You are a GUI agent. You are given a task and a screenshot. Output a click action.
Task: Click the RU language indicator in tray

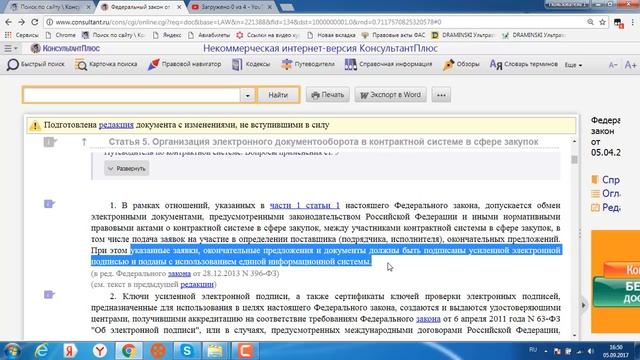pyautogui.click(x=533, y=350)
